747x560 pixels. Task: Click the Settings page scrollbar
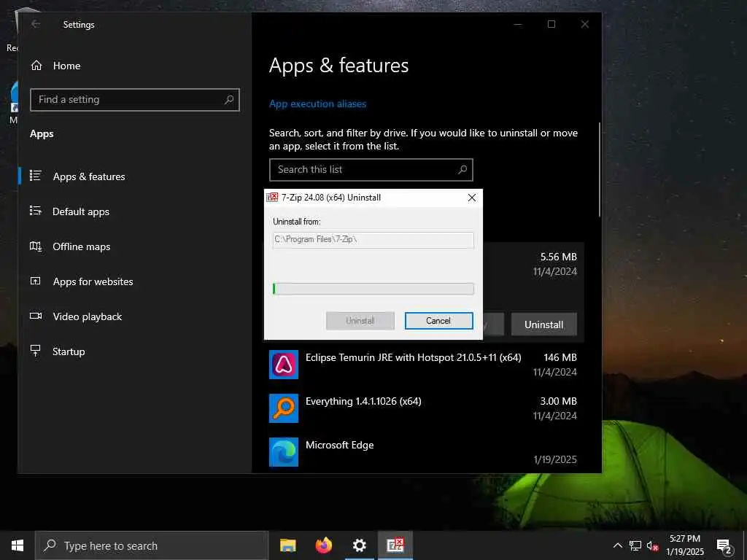pyautogui.click(x=600, y=171)
